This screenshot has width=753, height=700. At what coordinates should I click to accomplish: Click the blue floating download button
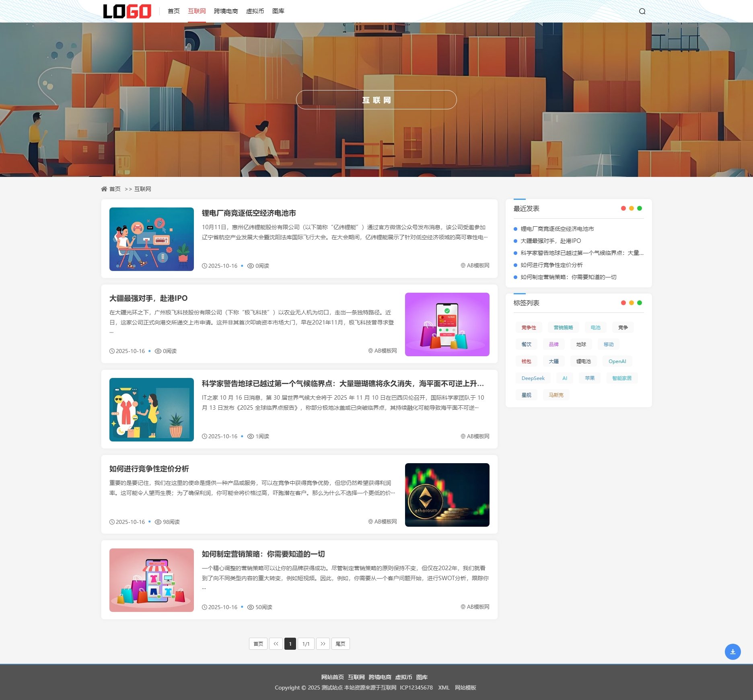(x=732, y=652)
